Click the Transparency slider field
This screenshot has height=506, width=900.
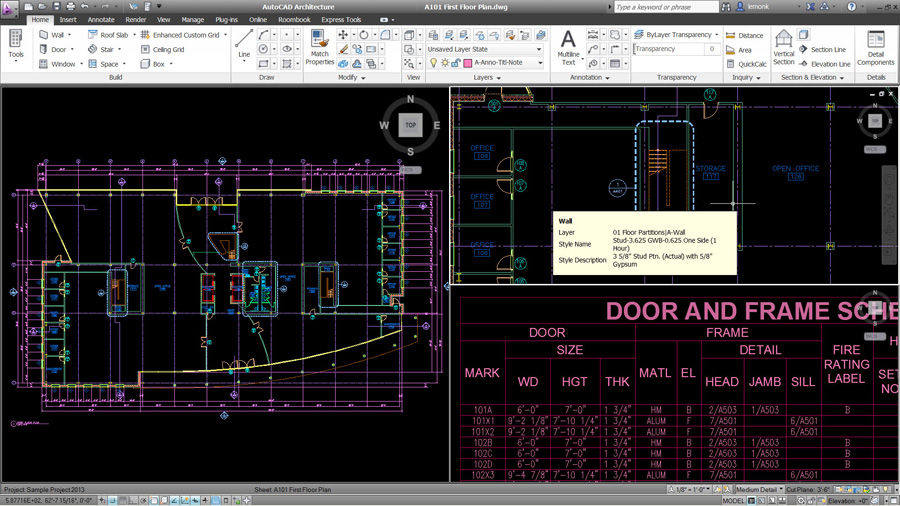pos(676,49)
